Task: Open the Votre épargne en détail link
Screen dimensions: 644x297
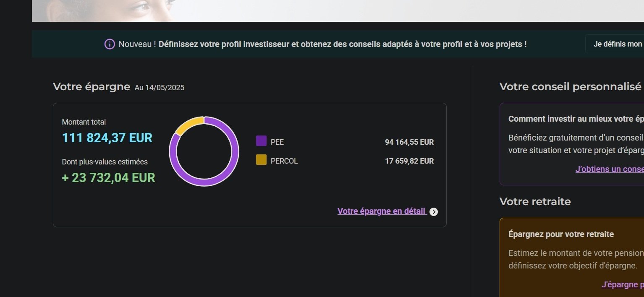Action: [382, 211]
